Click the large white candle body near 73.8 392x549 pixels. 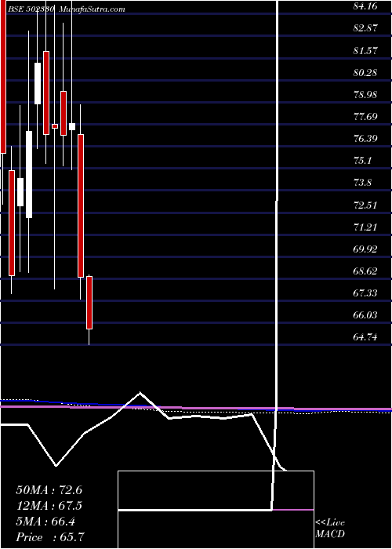[x=29, y=174]
